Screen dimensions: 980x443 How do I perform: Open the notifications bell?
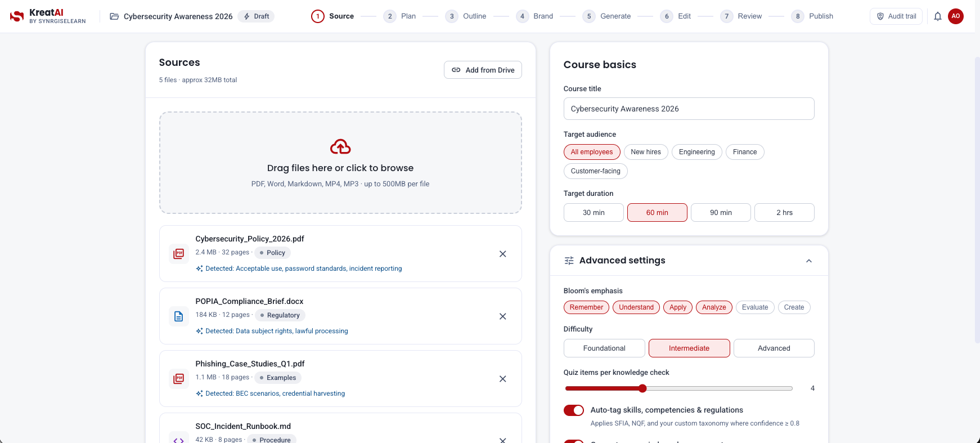(x=938, y=16)
